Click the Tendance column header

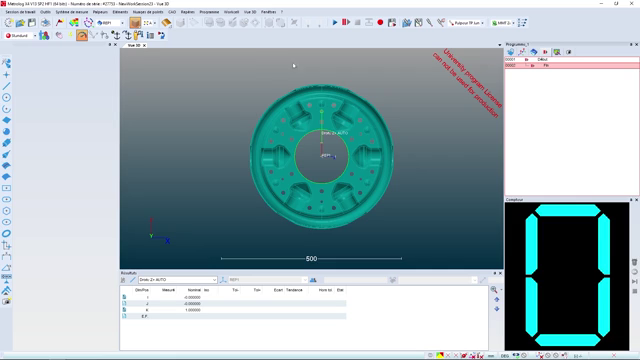click(294, 290)
